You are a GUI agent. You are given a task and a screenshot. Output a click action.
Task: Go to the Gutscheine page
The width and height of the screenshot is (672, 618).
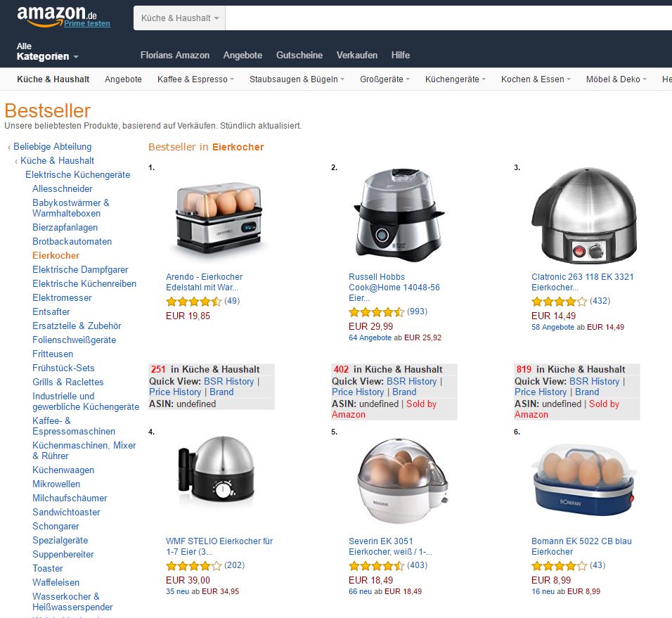[x=299, y=56]
